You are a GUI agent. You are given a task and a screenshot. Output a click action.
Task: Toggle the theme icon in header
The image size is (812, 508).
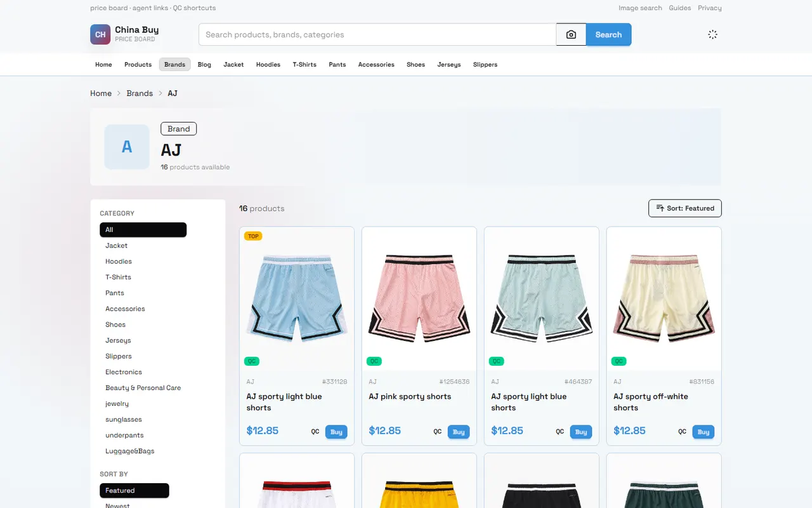pos(712,35)
